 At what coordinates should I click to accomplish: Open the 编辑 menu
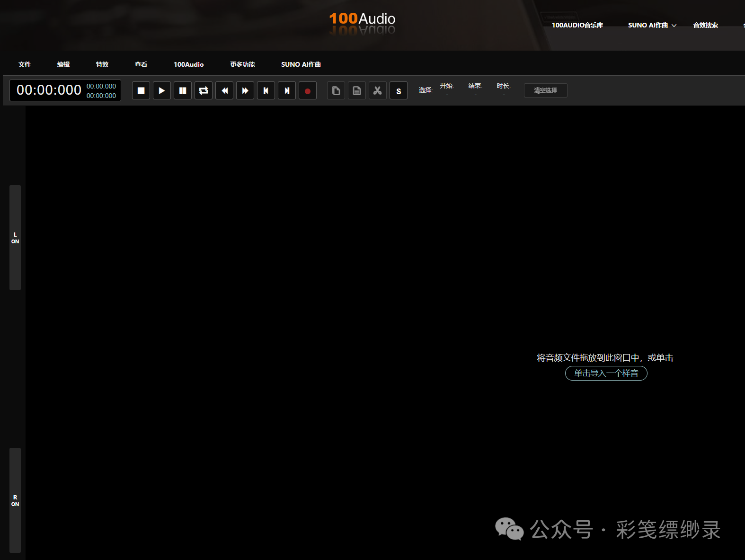point(63,64)
